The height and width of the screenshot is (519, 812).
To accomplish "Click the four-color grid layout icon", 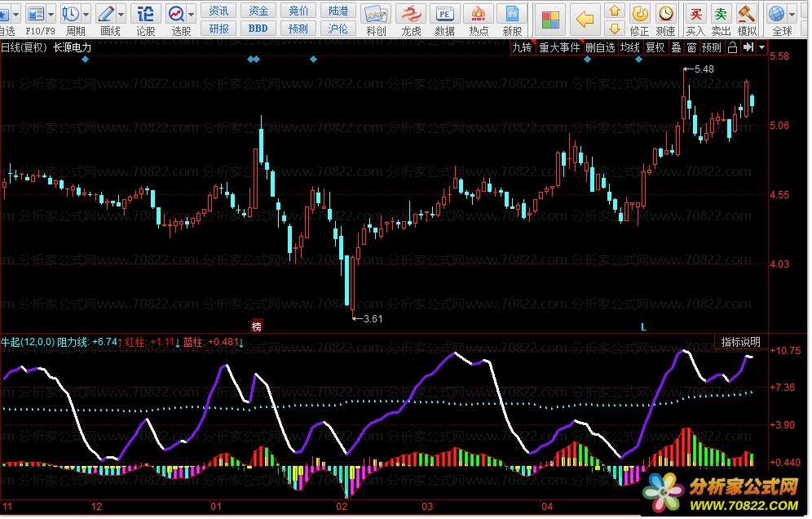I will (550, 20).
